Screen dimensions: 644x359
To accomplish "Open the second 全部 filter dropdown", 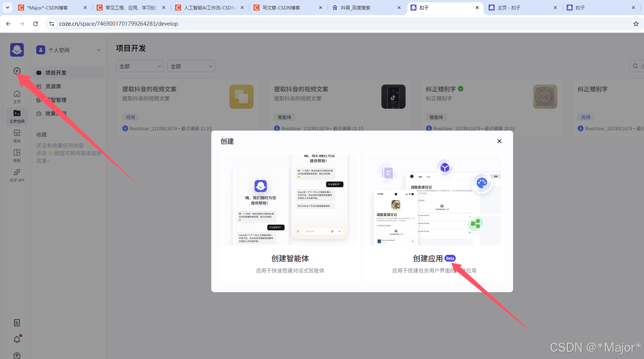I will point(191,66).
